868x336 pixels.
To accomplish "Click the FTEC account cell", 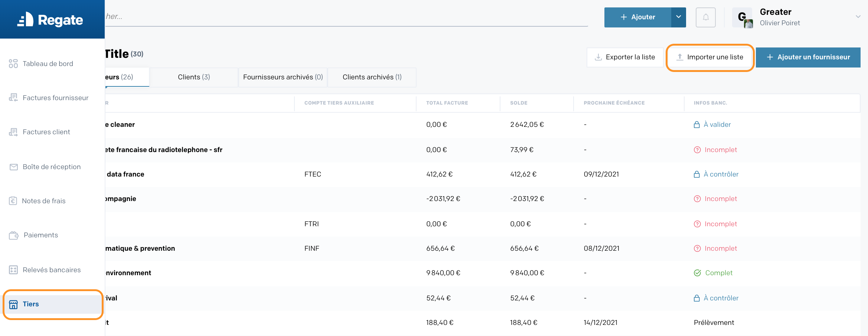I will [313, 174].
